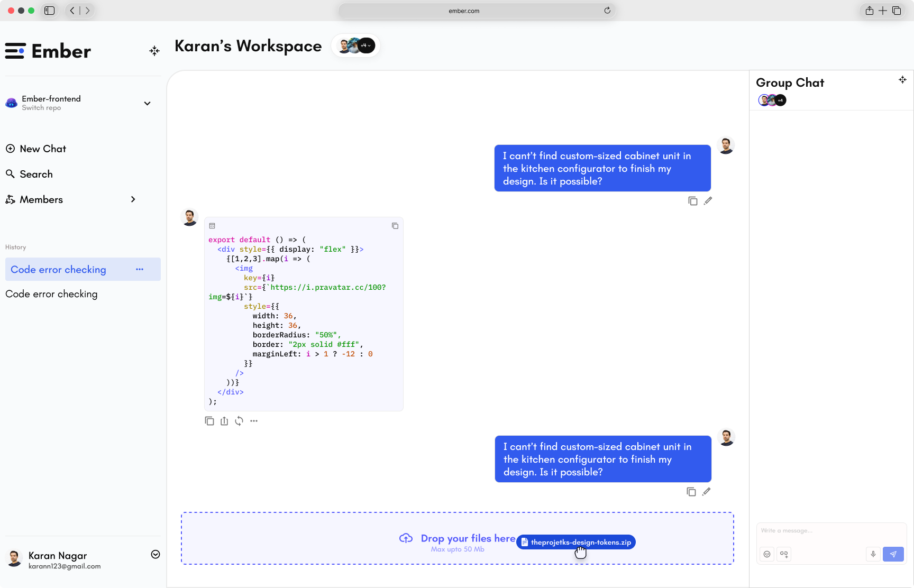Copy the second user message near the drop zone
914x588 pixels.
click(691, 492)
